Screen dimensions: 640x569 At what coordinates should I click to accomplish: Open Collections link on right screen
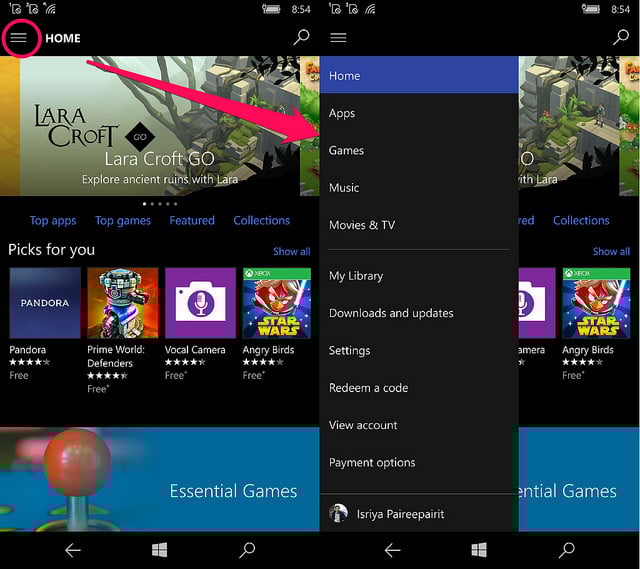click(581, 220)
